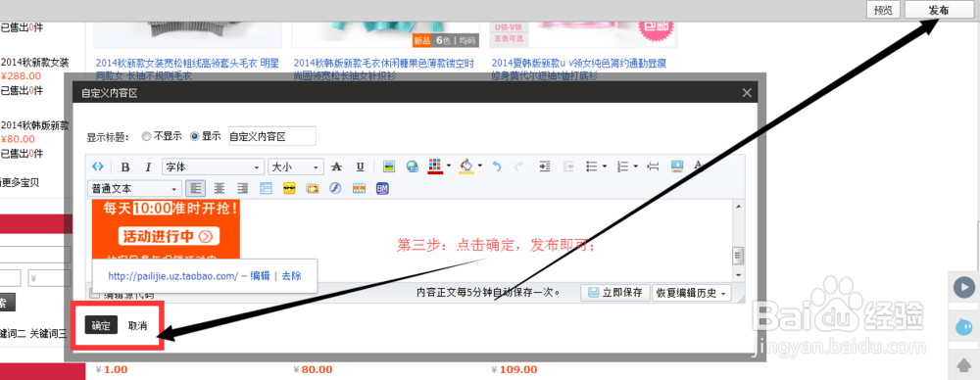
Task: Align text center
Action: coord(220,188)
